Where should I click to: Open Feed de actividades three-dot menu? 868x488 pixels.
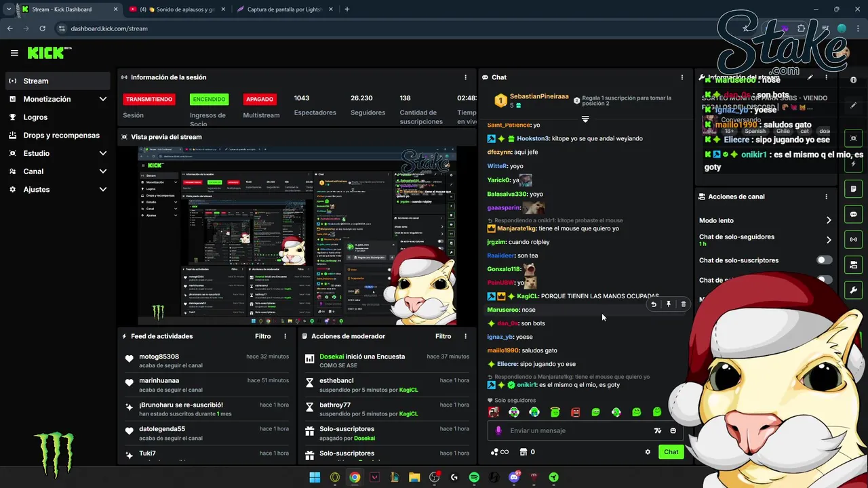285,336
